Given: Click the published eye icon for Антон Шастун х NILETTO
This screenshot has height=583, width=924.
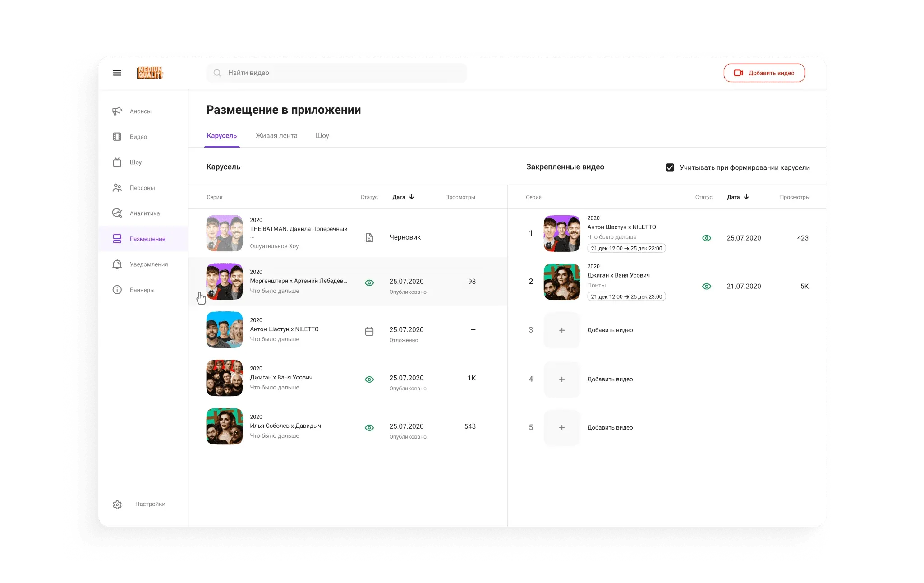Looking at the screenshot, I should (706, 238).
